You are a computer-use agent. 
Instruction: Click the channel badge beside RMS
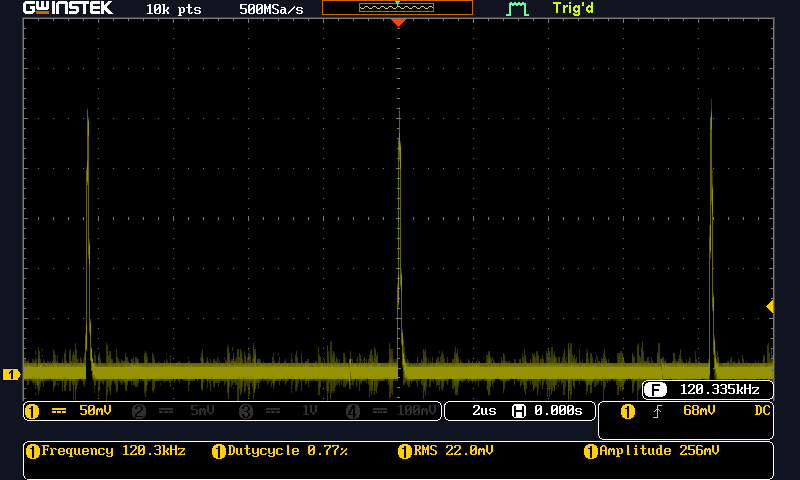coord(405,452)
